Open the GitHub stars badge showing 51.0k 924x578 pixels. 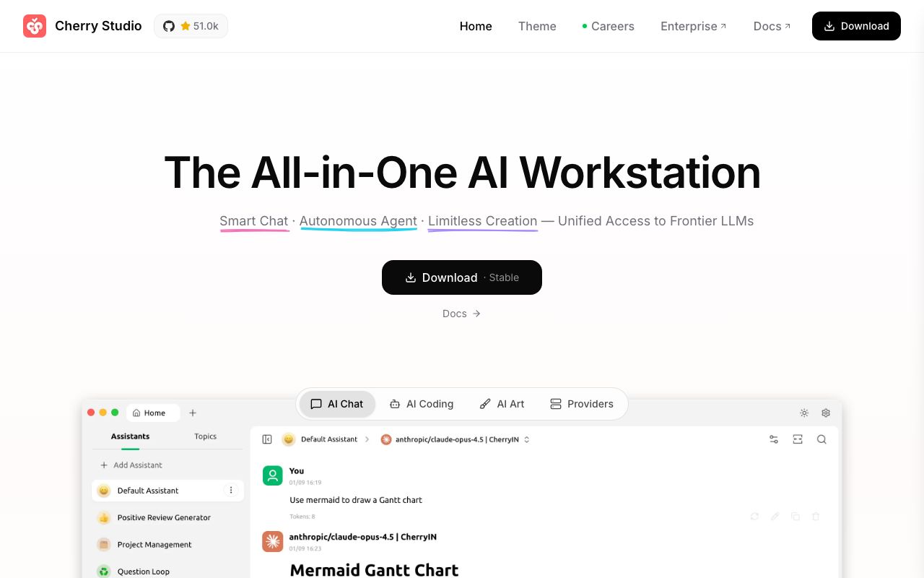(191, 26)
